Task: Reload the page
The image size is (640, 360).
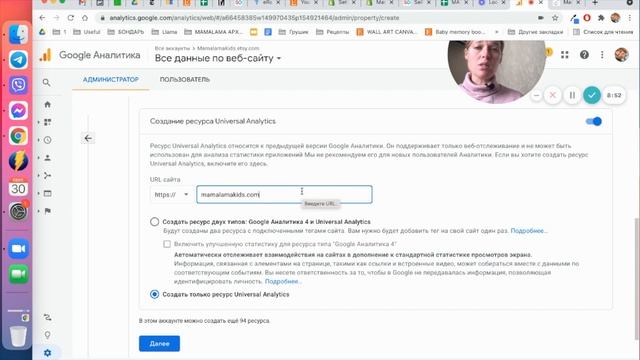Action: [x=71, y=18]
